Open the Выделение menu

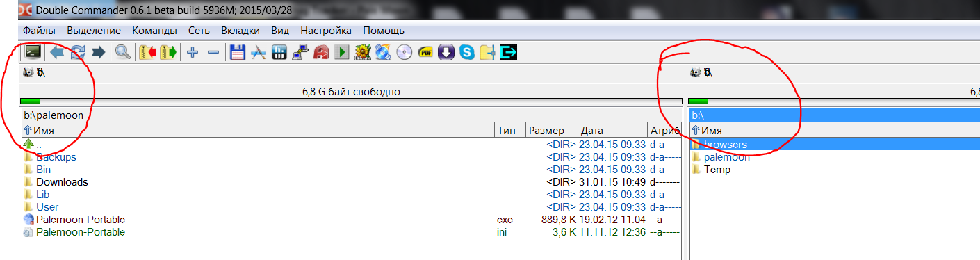pos(94,31)
